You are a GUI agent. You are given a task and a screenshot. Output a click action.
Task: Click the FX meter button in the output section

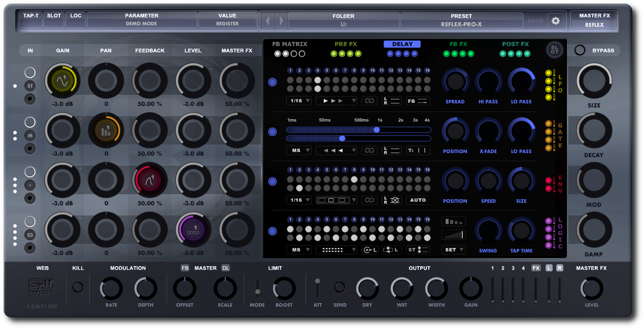coord(536,268)
